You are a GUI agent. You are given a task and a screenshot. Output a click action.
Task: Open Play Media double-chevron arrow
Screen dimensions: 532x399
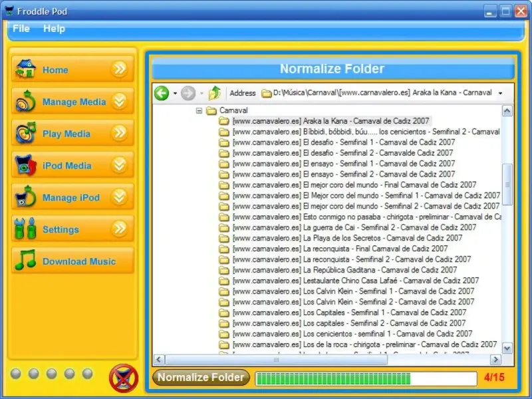(x=120, y=133)
